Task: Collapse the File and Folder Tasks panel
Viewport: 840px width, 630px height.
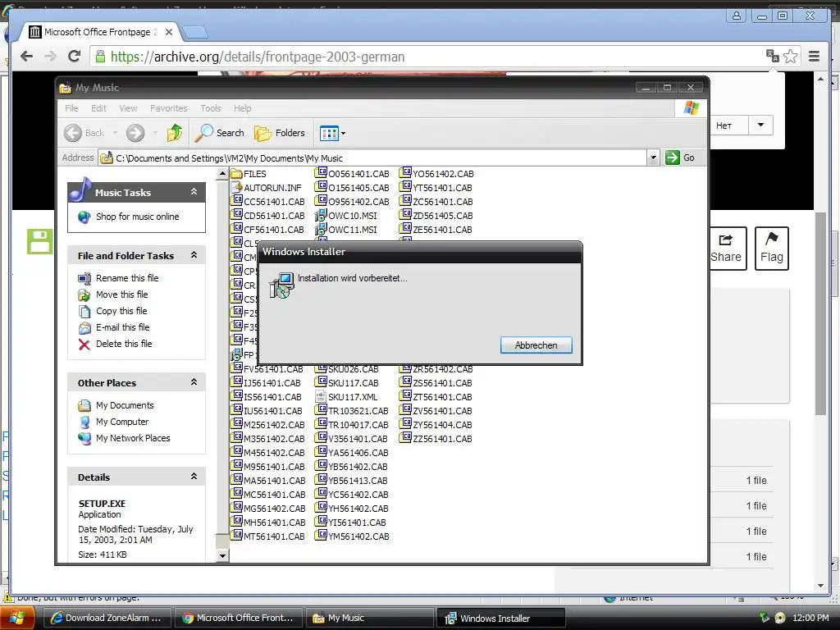Action: pos(194,255)
